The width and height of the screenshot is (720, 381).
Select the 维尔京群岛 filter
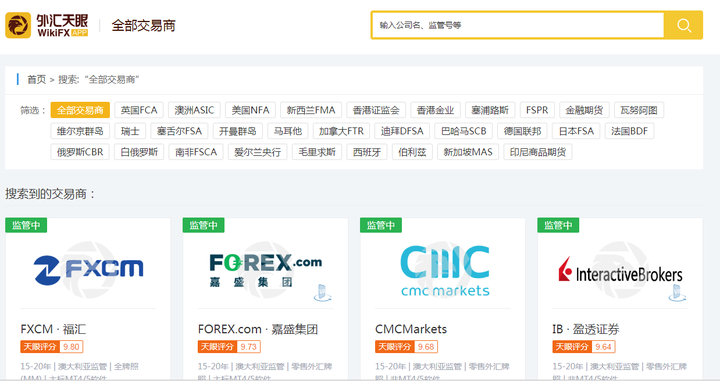coord(80,131)
